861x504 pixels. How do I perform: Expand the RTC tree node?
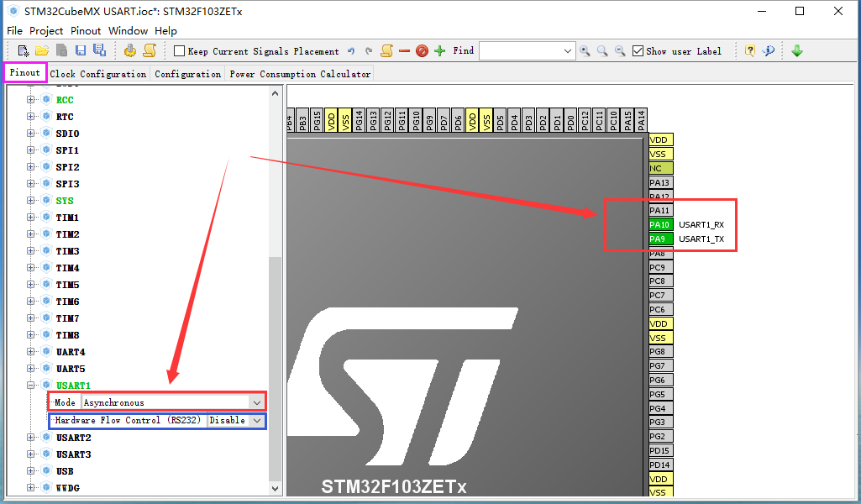point(31,117)
